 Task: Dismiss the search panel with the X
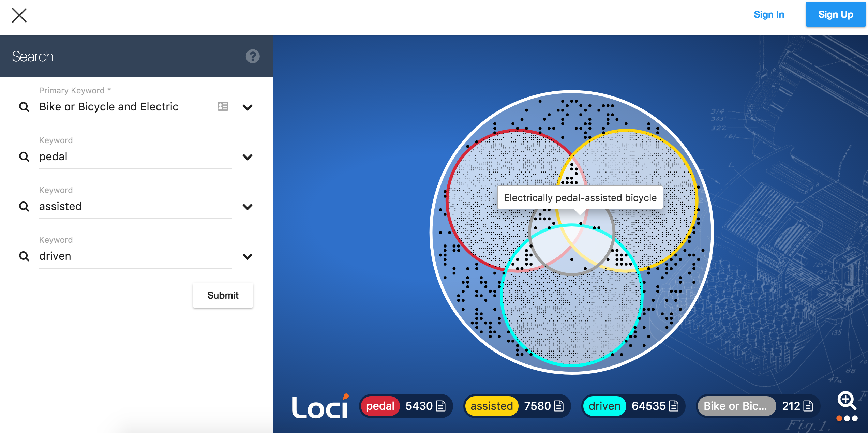tap(19, 15)
